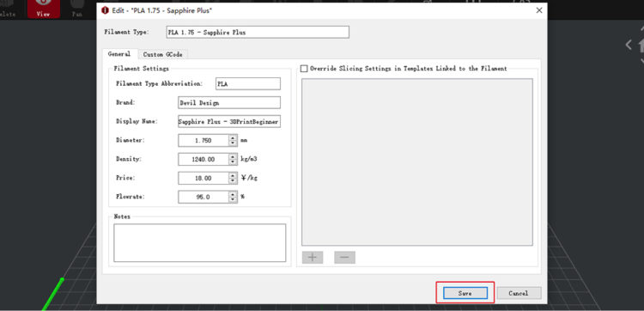Click the Cancel button
This screenshot has height=311, width=644.
tap(519, 293)
